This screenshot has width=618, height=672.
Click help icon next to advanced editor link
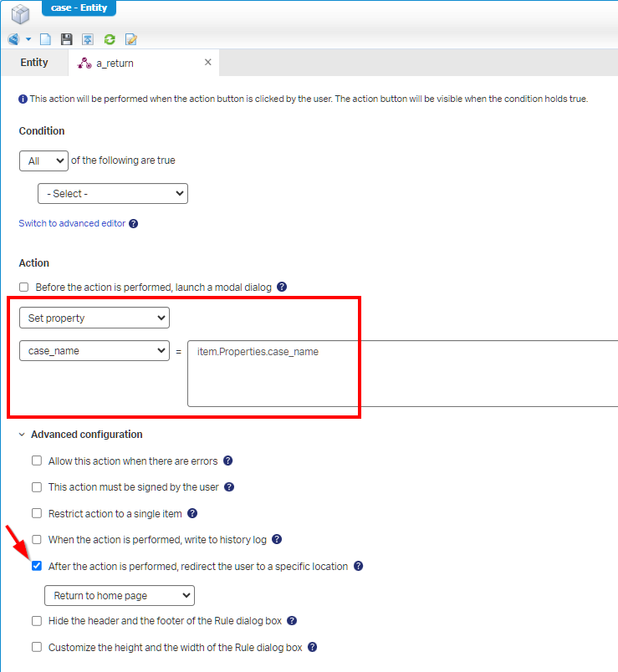(x=133, y=224)
